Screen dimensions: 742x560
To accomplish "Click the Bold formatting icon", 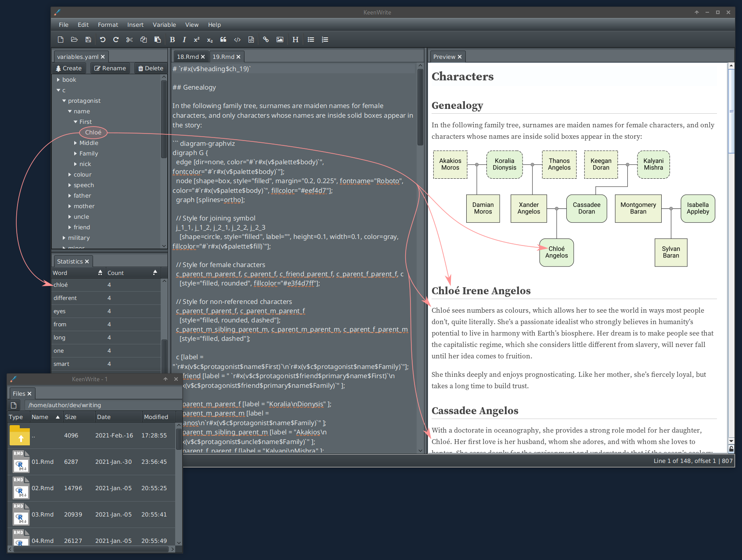I will [172, 40].
